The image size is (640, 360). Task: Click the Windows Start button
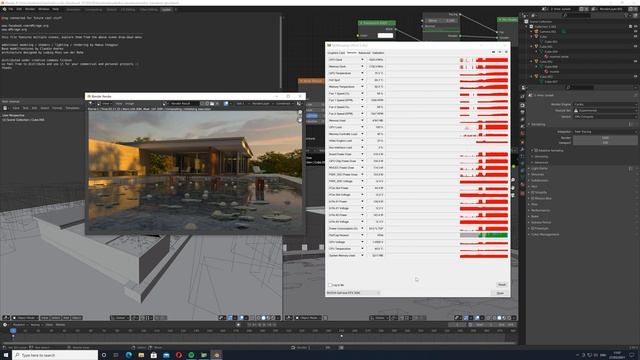[x=6, y=355]
